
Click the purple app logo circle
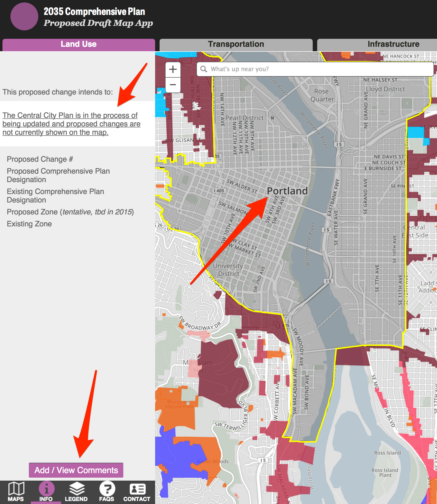[x=24, y=17]
